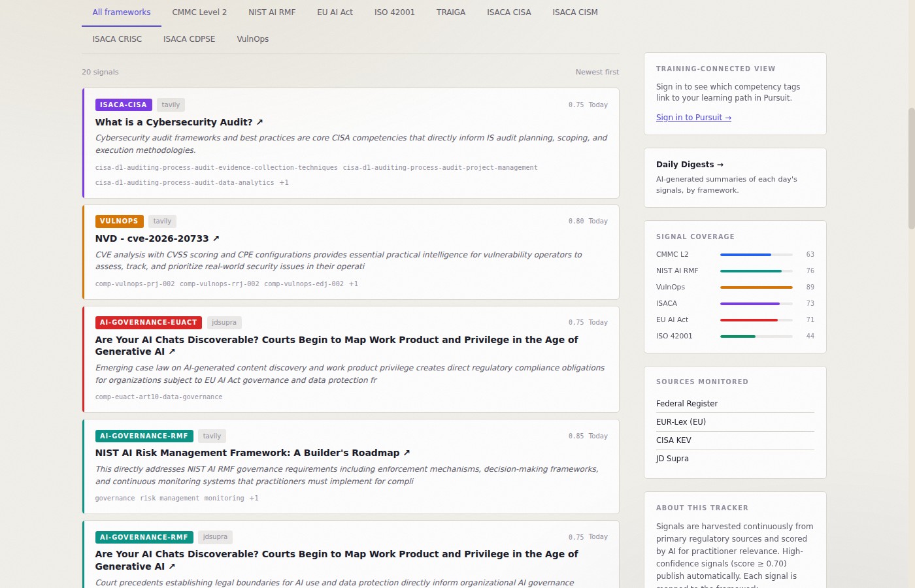Open the ISACA CRISC tab
915x588 pixels.
point(117,39)
